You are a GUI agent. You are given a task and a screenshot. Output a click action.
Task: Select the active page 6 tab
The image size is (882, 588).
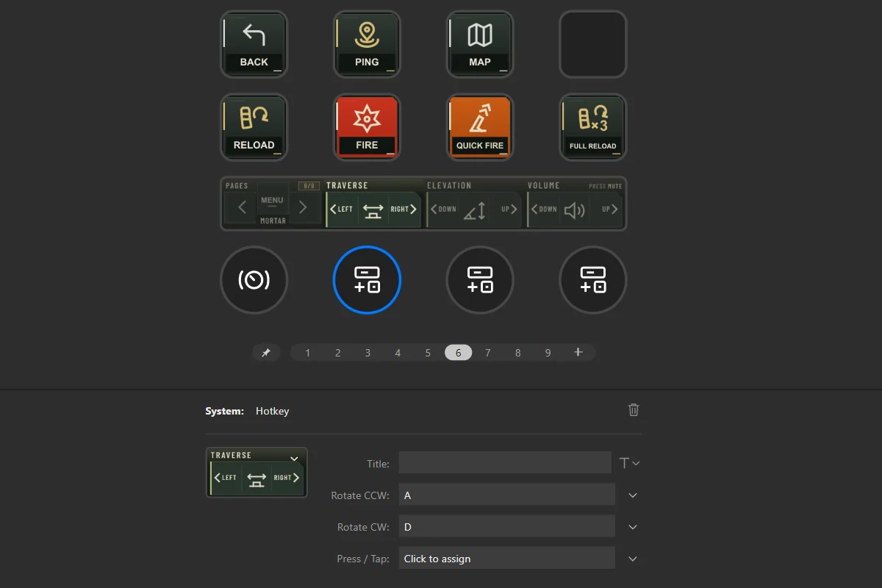pyautogui.click(x=458, y=353)
